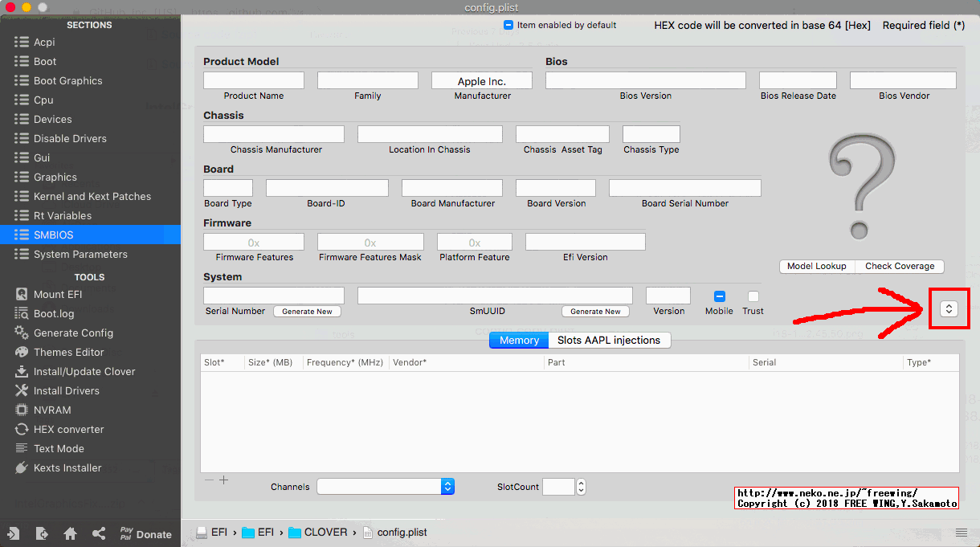980x547 pixels.
Task: Click the CLOVER folder in path bar
Action: pos(318,533)
